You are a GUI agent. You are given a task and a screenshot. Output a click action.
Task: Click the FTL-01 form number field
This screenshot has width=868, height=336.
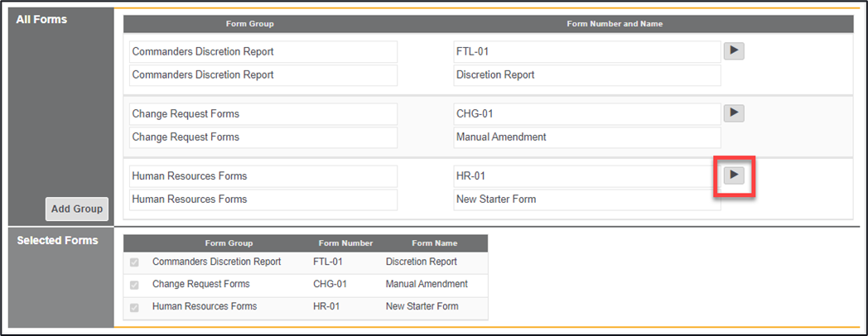click(x=586, y=52)
